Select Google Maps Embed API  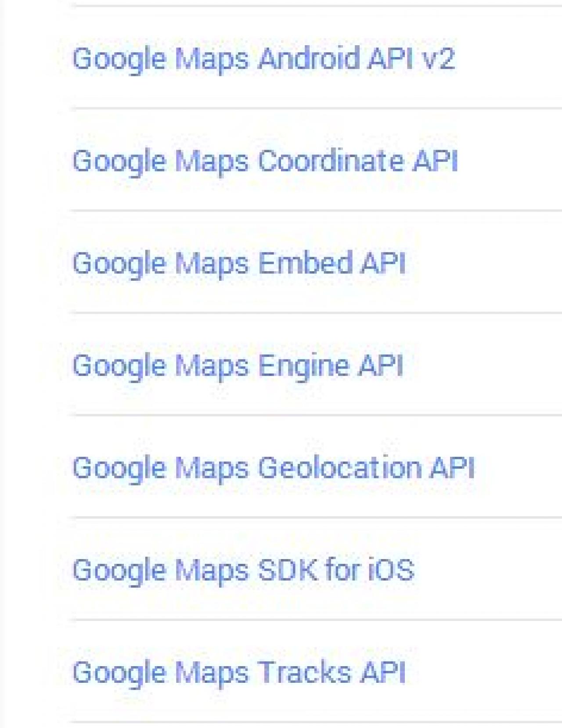[x=239, y=263]
